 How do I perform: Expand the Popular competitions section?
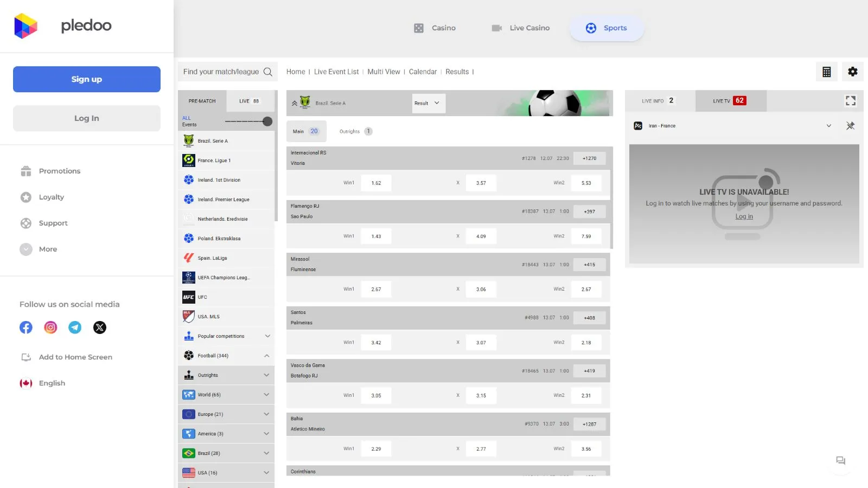[x=267, y=336]
